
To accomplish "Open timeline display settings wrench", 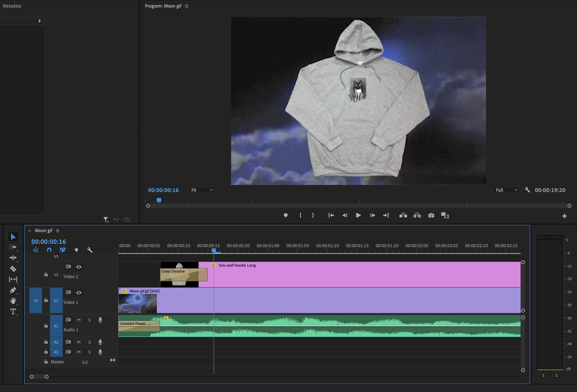I will pos(90,250).
